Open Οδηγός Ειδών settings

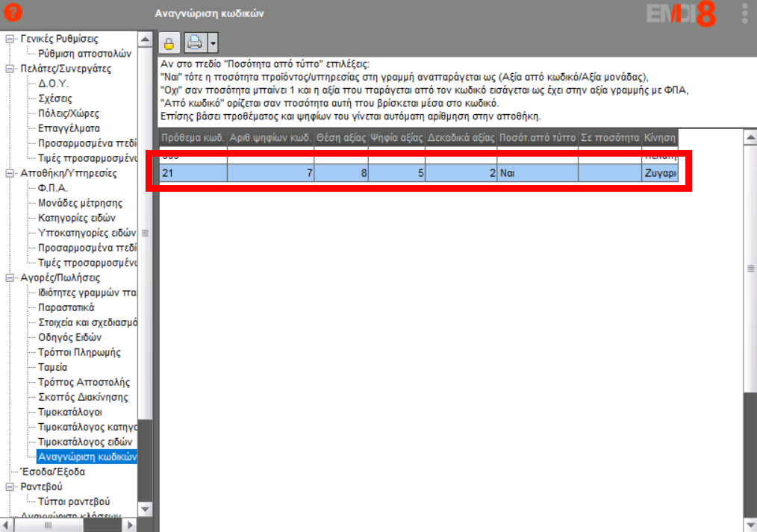pos(70,337)
